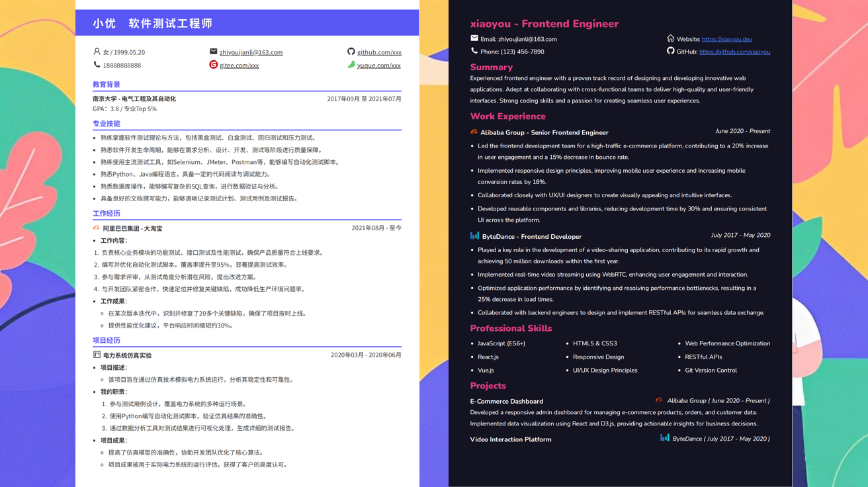The width and height of the screenshot is (868, 487).
Task: Click the person icon beside 女 / 1999.05.20
Action: pyautogui.click(x=97, y=52)
